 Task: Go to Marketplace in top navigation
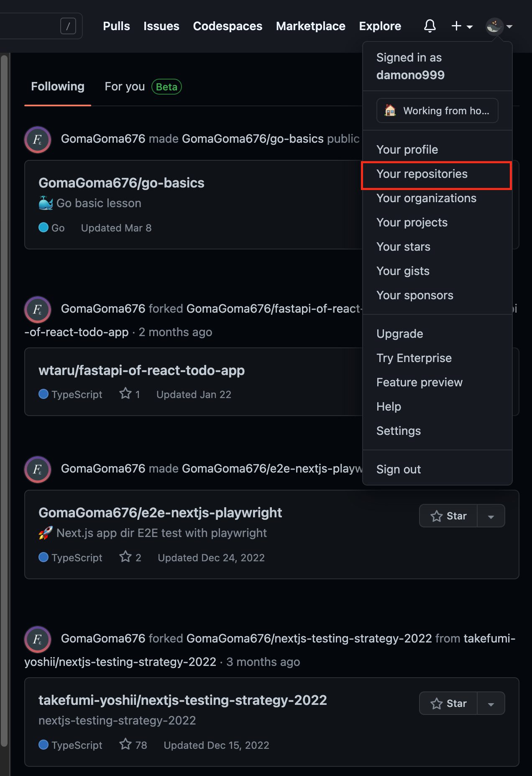pyautogui.click(x=310, y=26)
